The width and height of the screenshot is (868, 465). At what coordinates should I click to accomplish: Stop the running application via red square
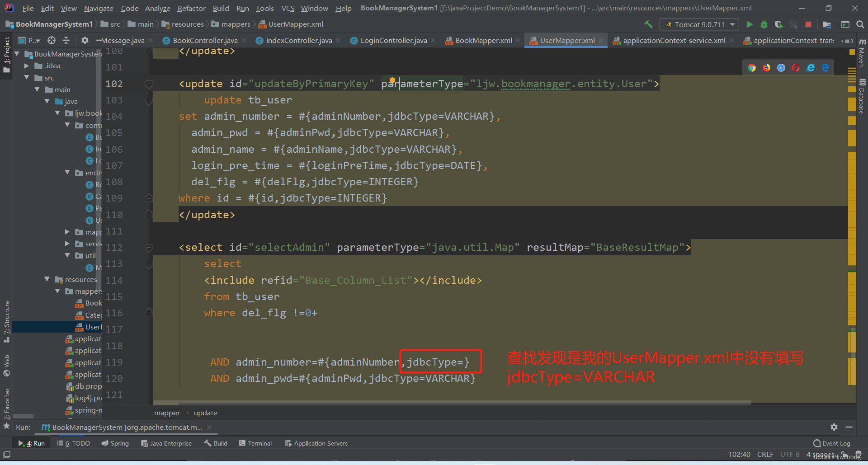809,24
